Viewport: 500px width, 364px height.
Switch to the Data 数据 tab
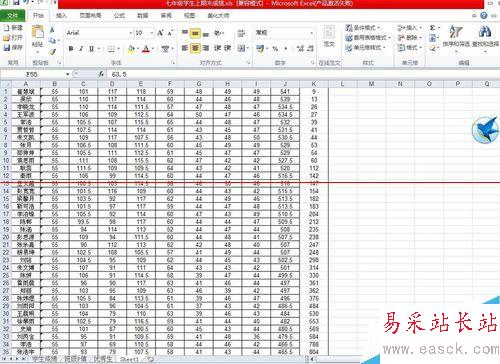pos(143,15)
